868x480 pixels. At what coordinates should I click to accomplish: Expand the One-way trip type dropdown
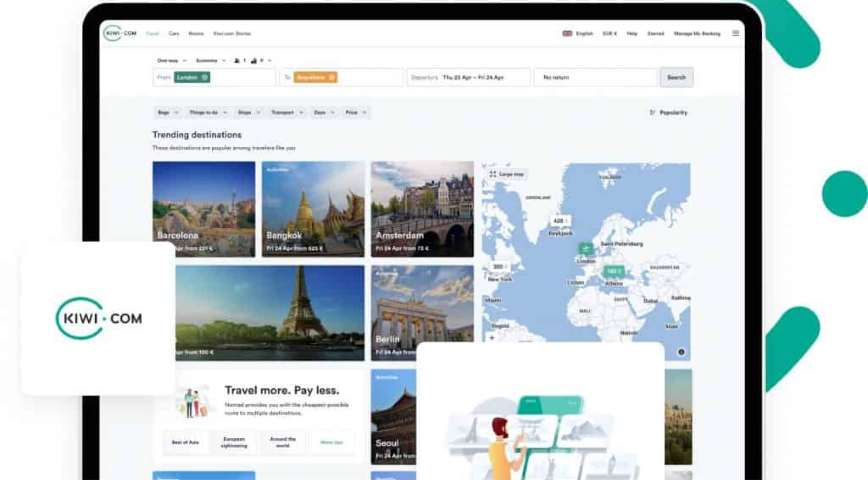pyautogui.click(x=172, y=61)
